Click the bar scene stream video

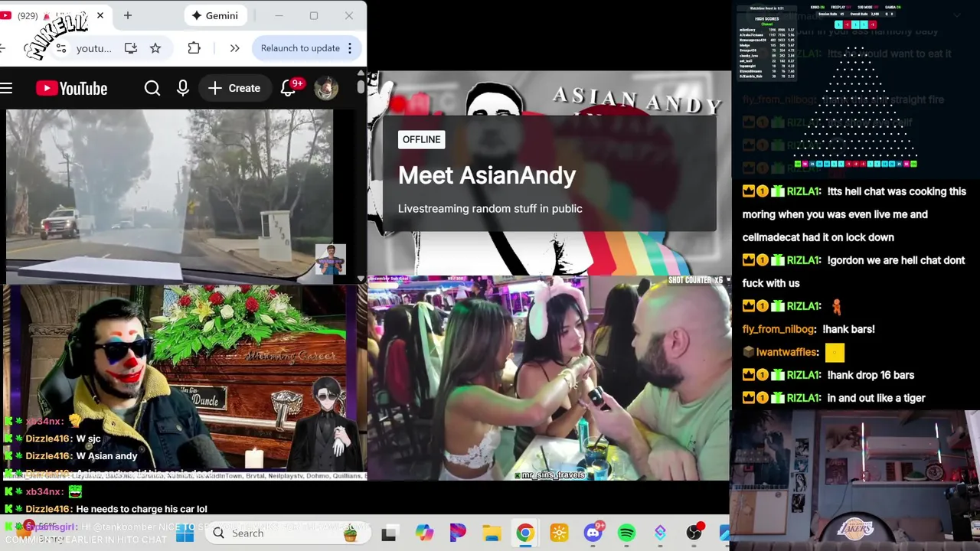click(x=549, y=378)
